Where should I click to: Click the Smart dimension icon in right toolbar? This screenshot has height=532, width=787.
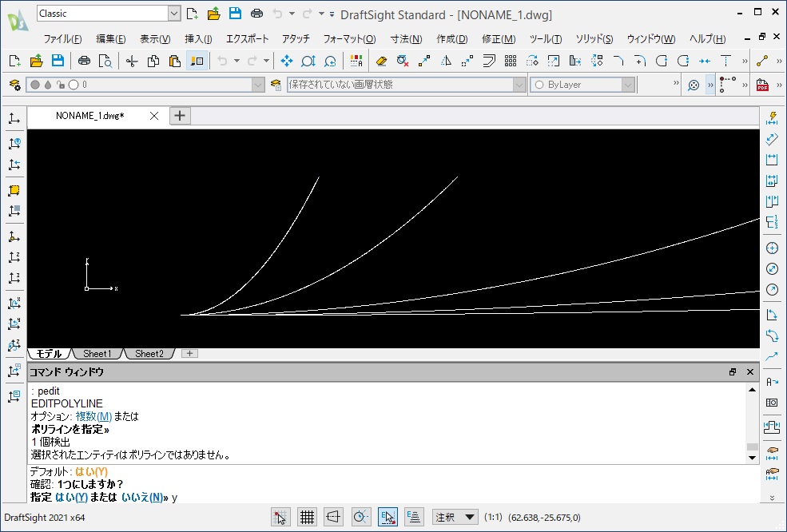(772, 118)
